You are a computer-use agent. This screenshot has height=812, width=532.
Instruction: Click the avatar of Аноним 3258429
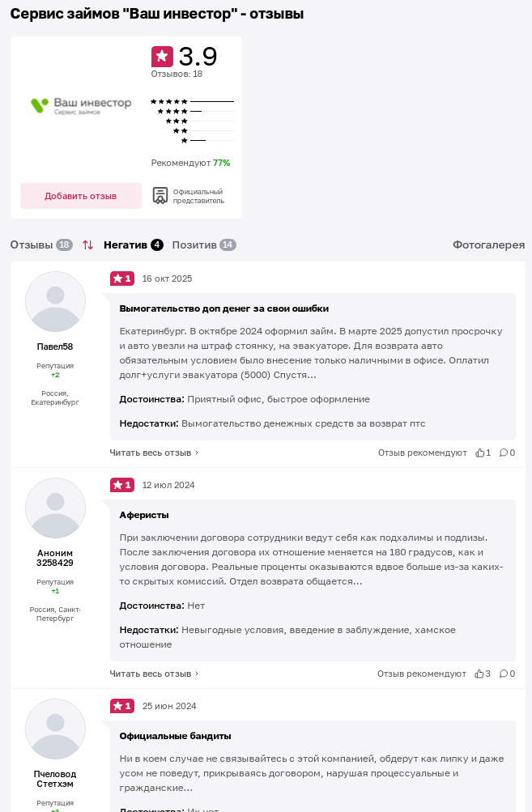55,508
